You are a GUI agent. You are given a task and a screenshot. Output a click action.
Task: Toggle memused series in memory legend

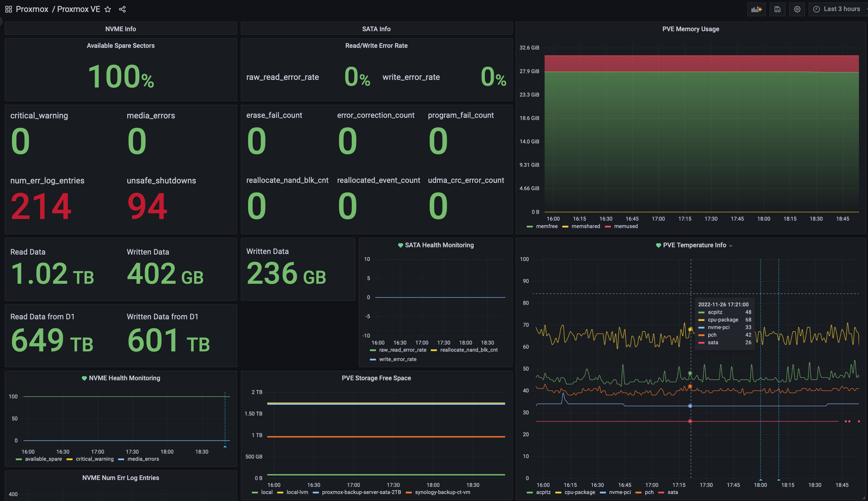click(x=625, y=226)
